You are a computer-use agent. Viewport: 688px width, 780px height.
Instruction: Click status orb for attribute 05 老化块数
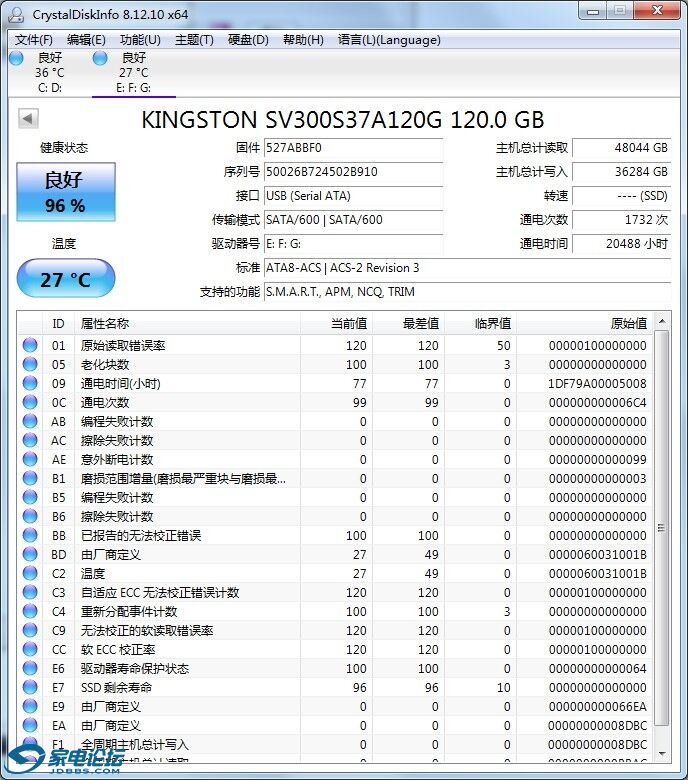point(30,364)
